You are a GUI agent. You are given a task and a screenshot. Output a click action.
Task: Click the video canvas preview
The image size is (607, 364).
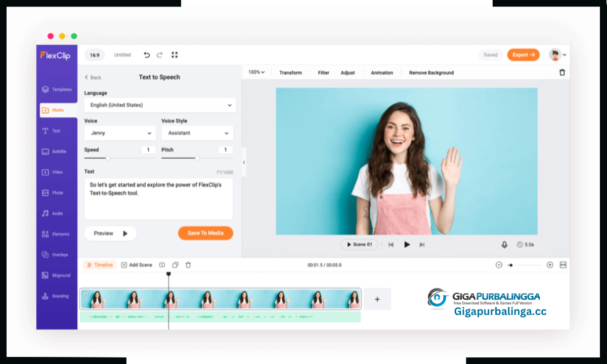point(407,161)
